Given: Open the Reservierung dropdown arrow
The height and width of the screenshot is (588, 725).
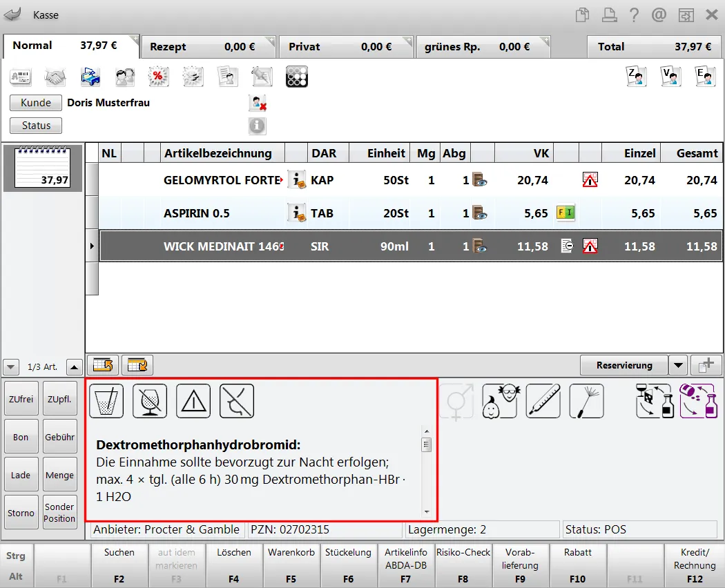Looking at the screenshot, I should pyautogui.click(x=678, y=365).
